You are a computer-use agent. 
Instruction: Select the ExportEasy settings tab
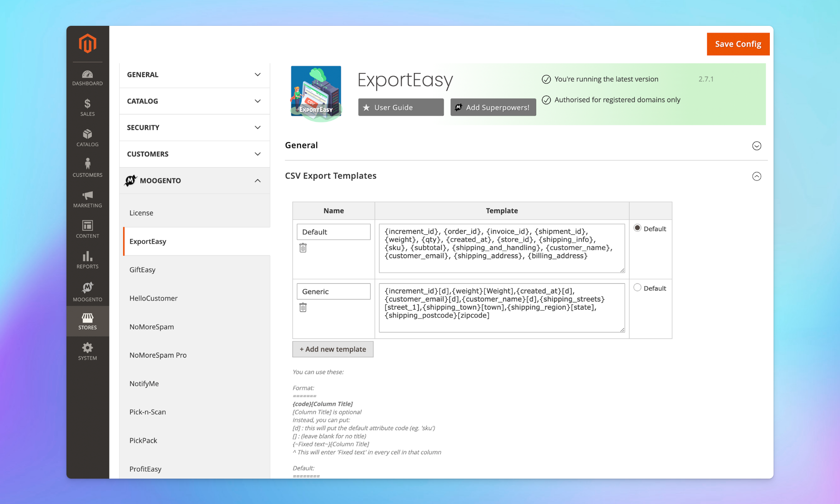(x=196, y=241)
